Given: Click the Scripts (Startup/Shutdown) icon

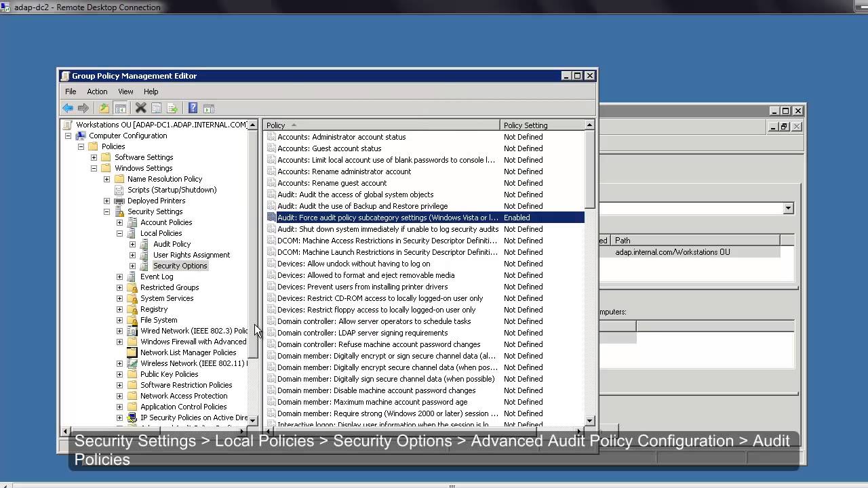Looking at the screenshot, I should click(119, 190).
